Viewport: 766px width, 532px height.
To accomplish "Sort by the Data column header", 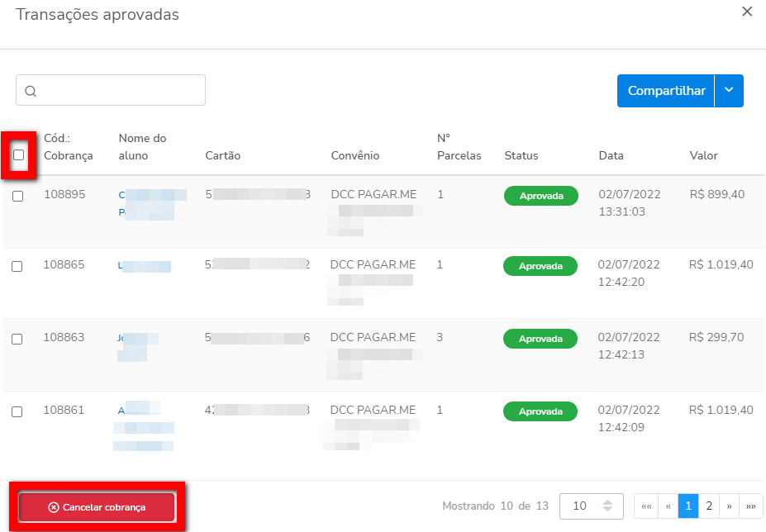I will pyautogui.click(x=611, y=155).
